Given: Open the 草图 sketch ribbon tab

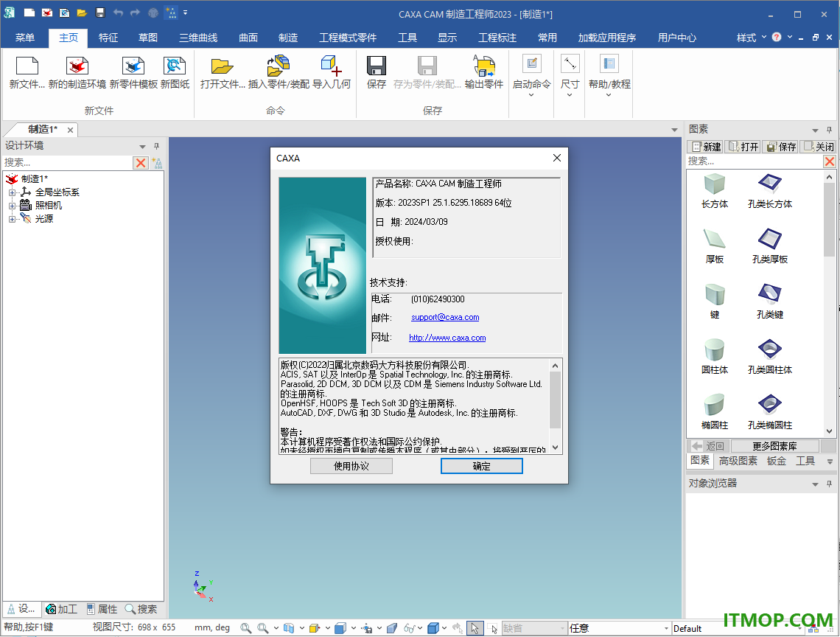Looking at the screenshot, I should [148, 38].
